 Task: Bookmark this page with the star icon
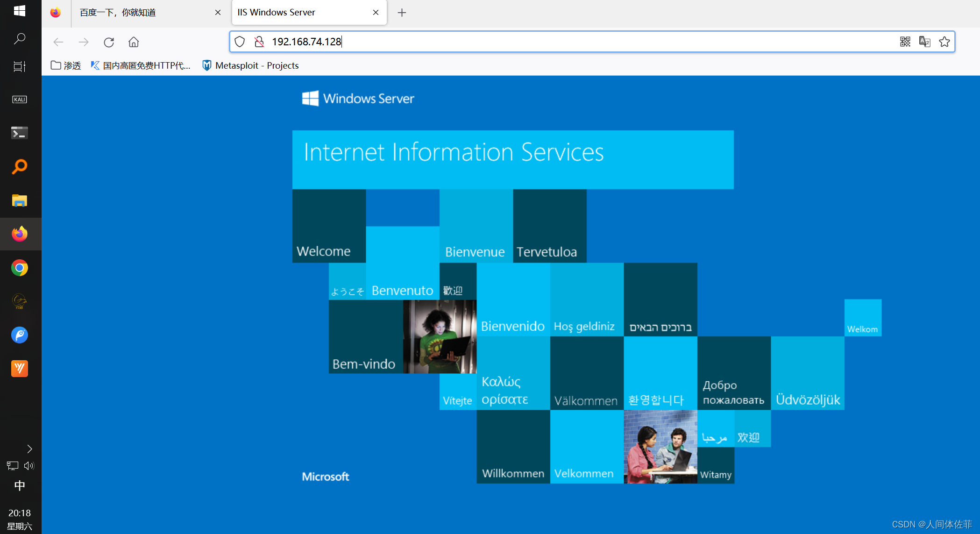tap(944, 42)
